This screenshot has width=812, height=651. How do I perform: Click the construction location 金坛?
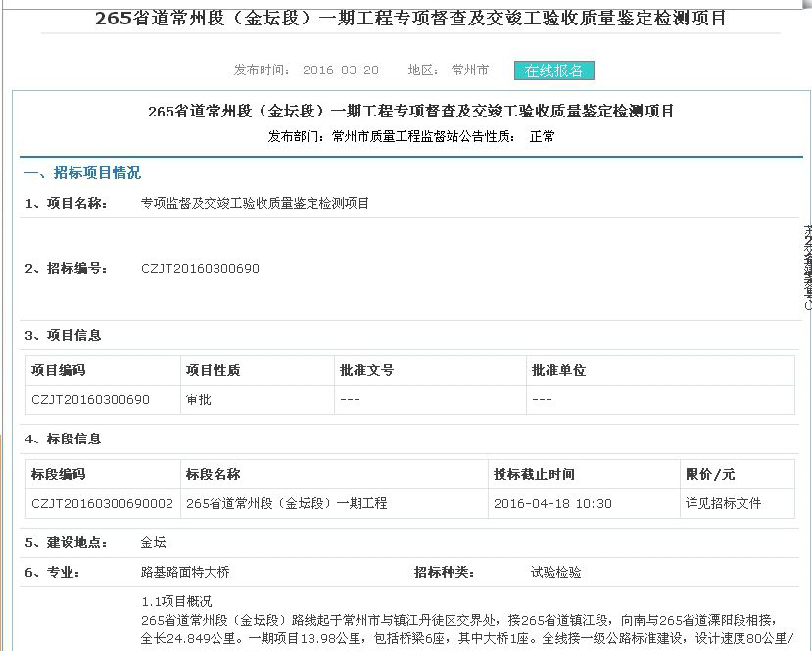point(154,542)
